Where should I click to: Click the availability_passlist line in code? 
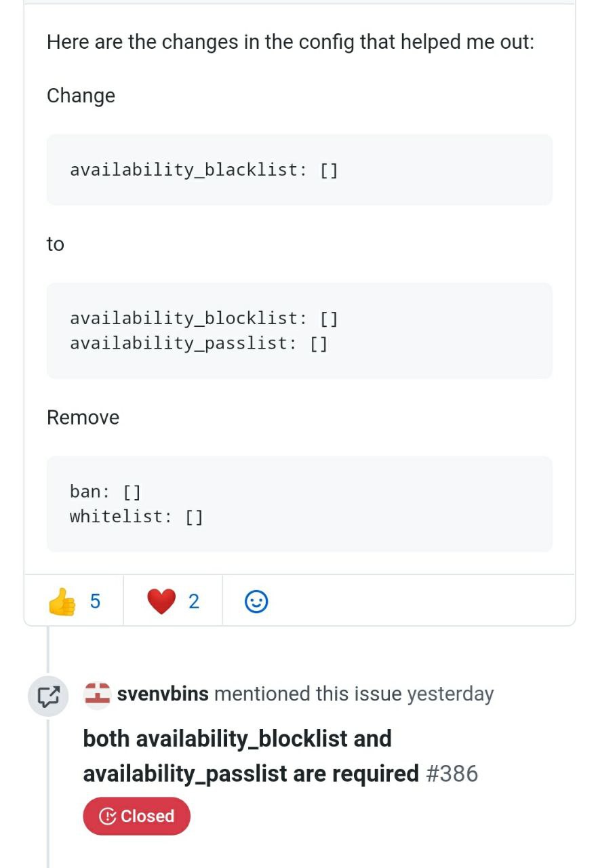pos(199,343)
